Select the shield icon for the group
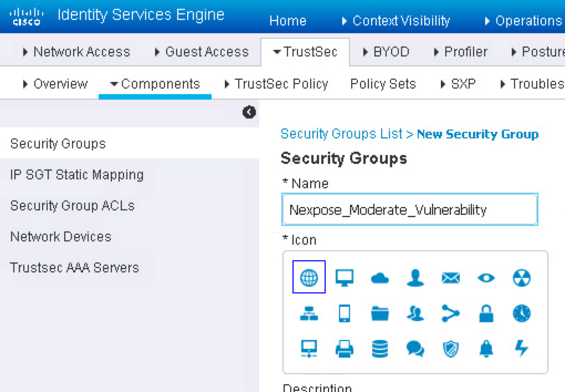565x392 pixels. pyautogui.click(x=450, y=348)
